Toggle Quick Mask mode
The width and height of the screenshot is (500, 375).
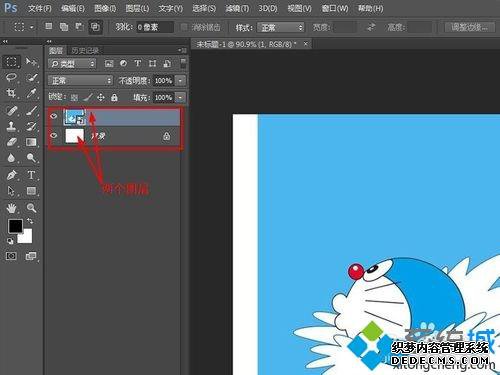(11, 256)
